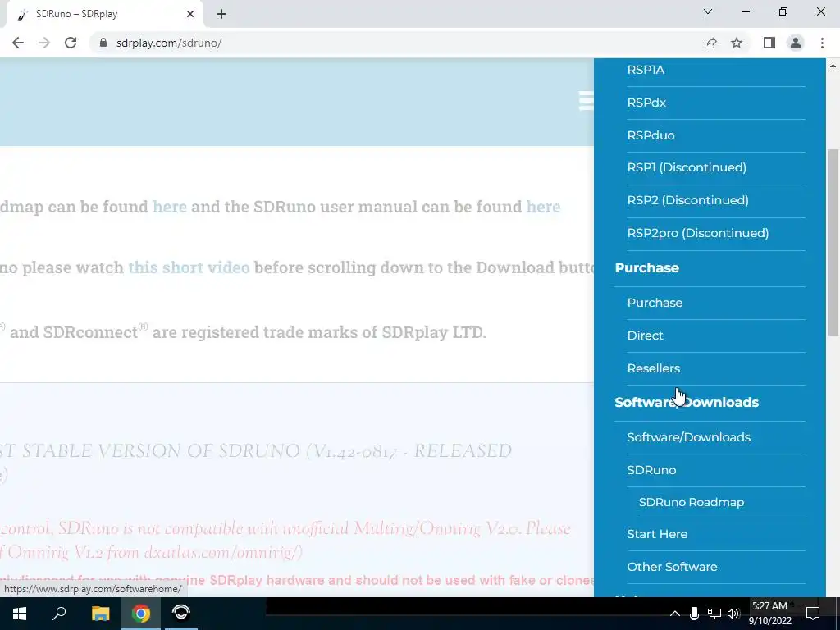The width and height of the screenshot is (840, 630).
Task: Open the Chrome profile avatar menu
Action: coord(796,43)
